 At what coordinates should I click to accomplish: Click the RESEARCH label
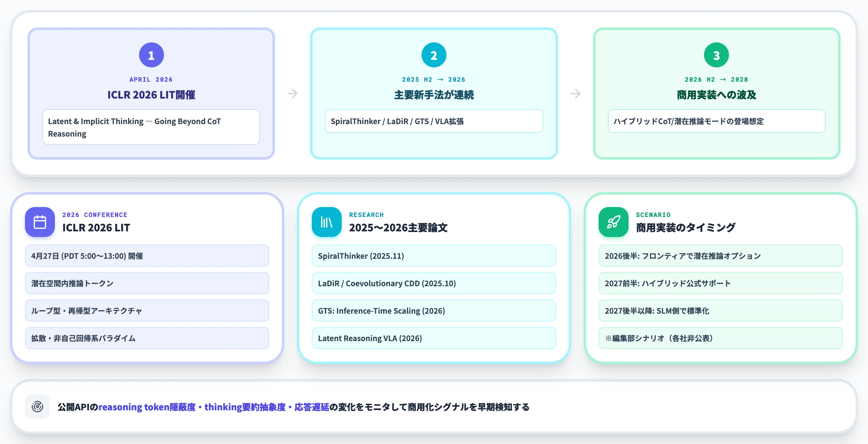tap(366, 215)
